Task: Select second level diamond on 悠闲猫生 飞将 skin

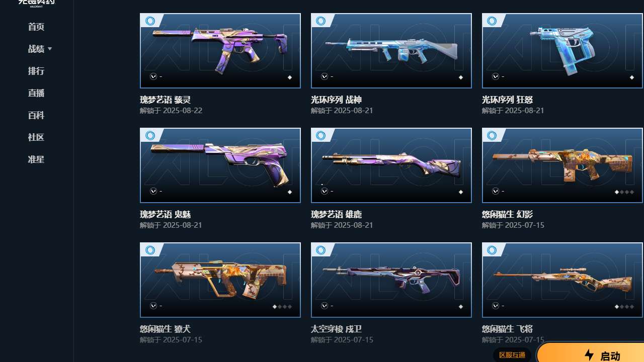Action: click(622, 307)
